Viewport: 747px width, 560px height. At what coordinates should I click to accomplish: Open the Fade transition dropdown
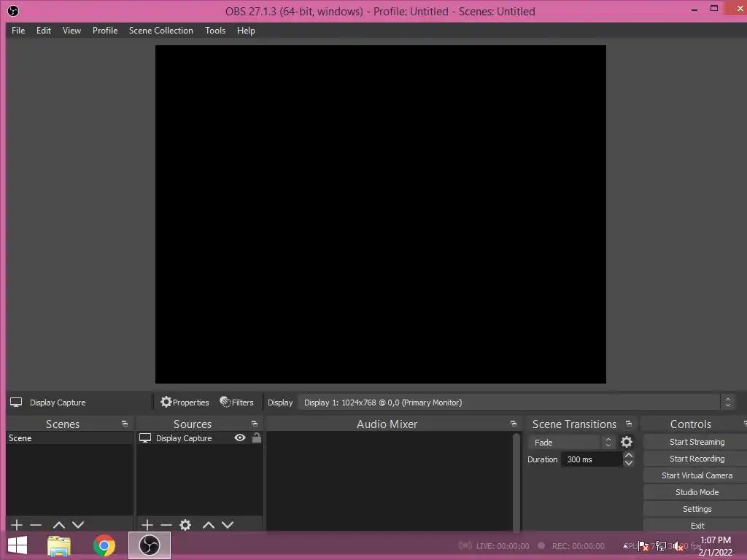(x=572, y=443)
